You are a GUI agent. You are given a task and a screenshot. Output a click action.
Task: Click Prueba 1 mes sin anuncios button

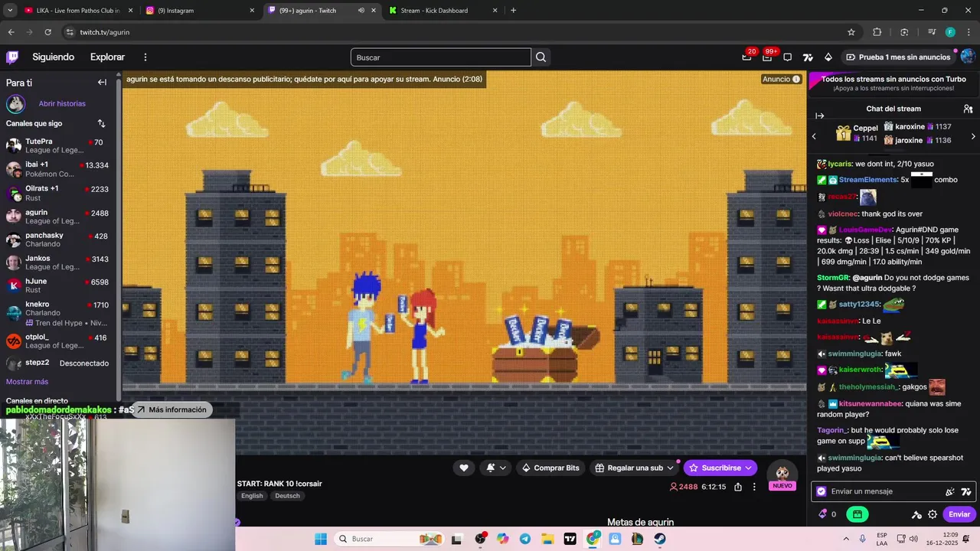pos(898,57)
